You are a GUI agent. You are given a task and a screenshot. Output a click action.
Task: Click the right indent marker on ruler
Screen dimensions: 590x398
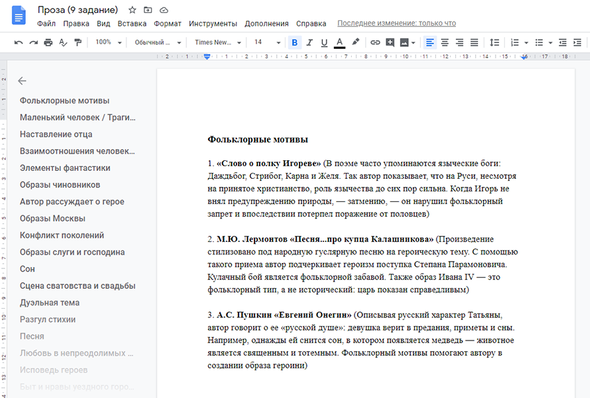point(524,57)
